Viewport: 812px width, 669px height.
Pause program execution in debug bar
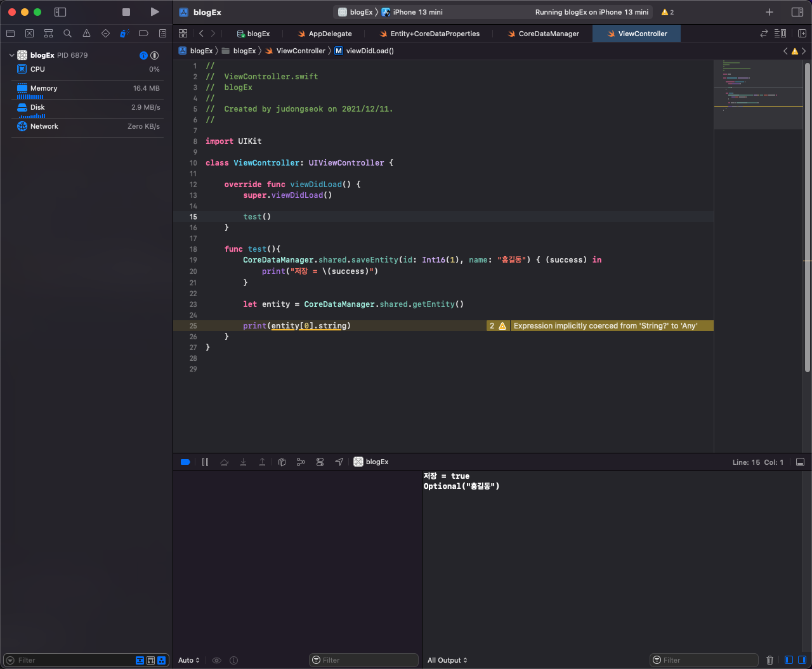click(x=205, y=462)
